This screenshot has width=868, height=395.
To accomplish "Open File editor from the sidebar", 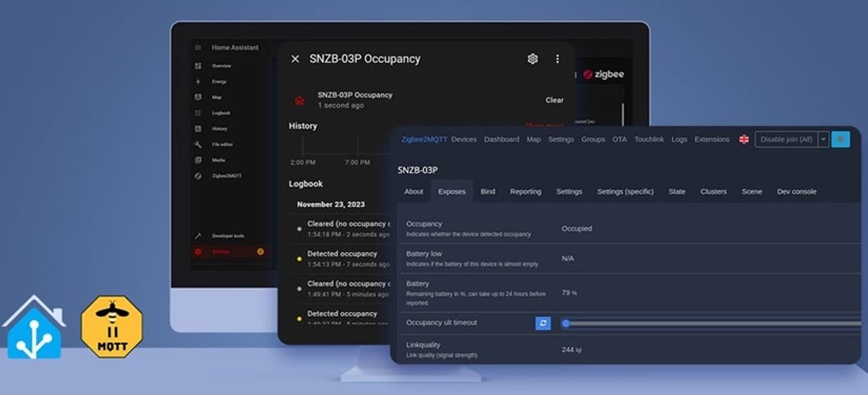I will 221,145.
